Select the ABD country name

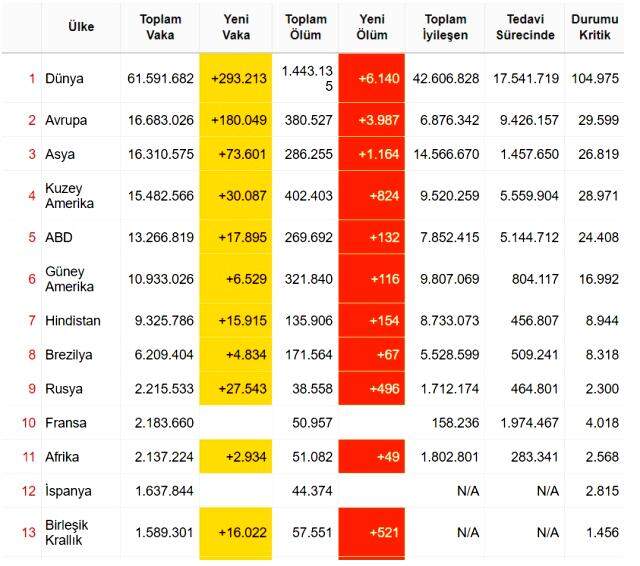(x=59, y=237)
